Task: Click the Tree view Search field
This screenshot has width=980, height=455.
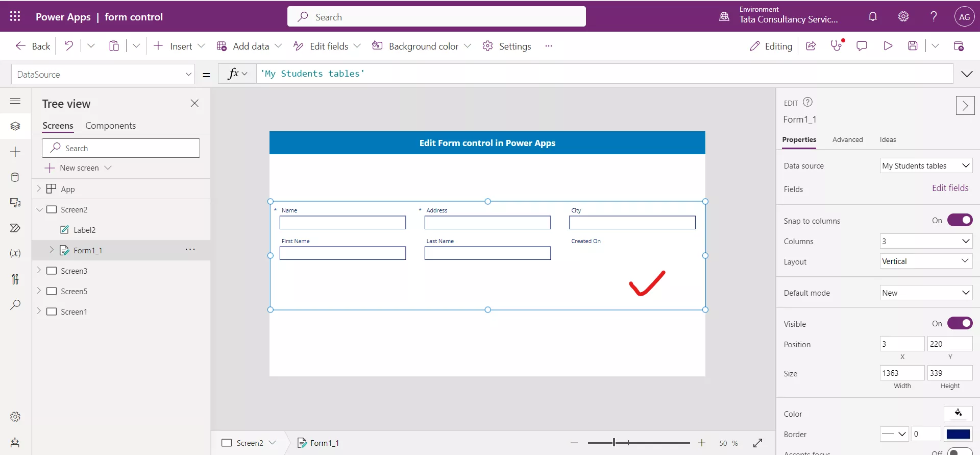Action: (x=121, y=148)
